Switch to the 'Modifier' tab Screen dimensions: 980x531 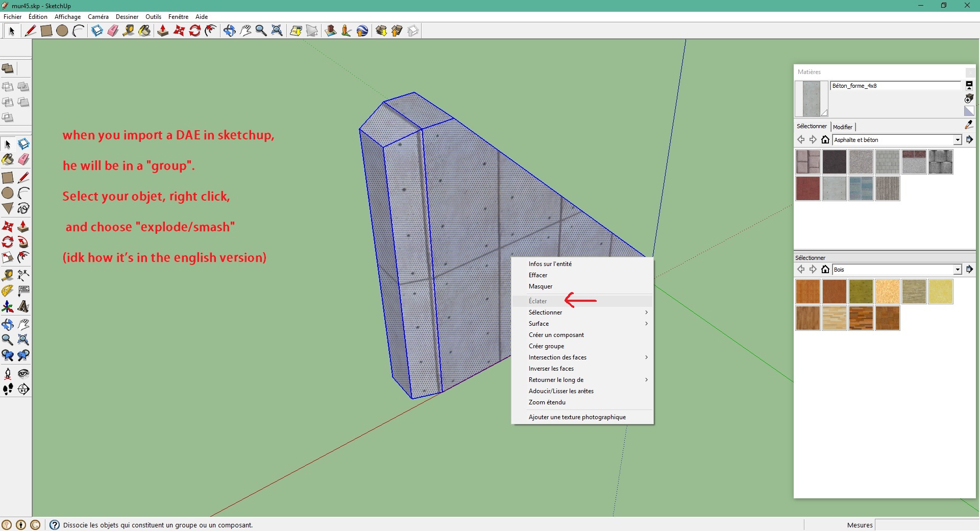click(843, 127)
